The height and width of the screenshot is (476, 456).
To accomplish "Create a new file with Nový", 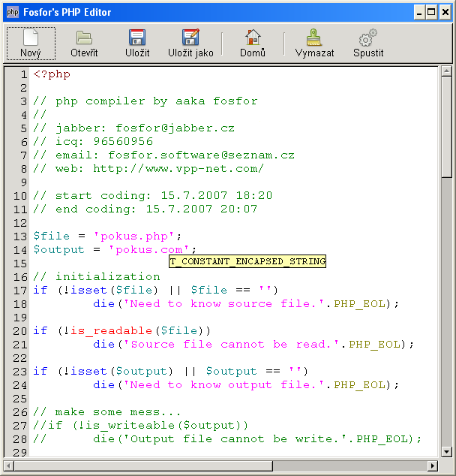I will [31, 44].
